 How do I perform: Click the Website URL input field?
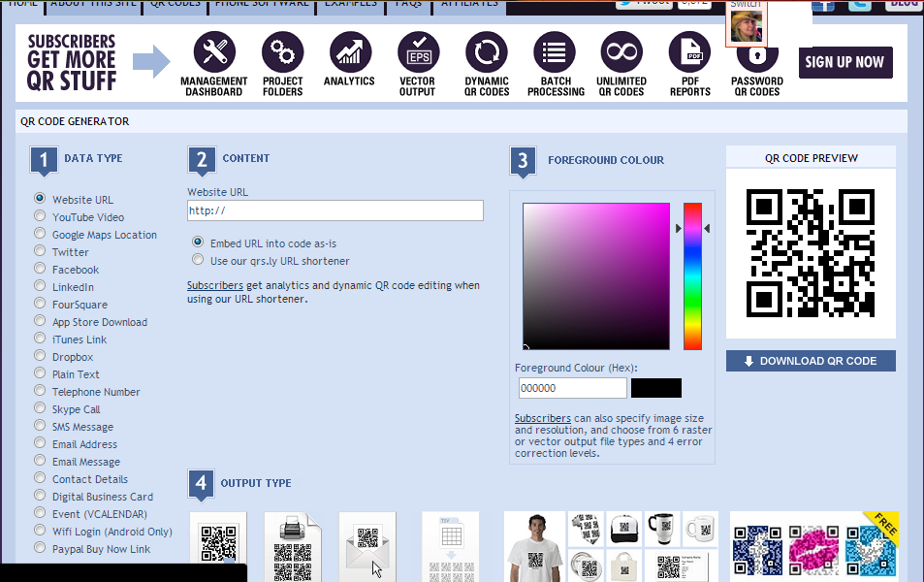pos(335,210)
